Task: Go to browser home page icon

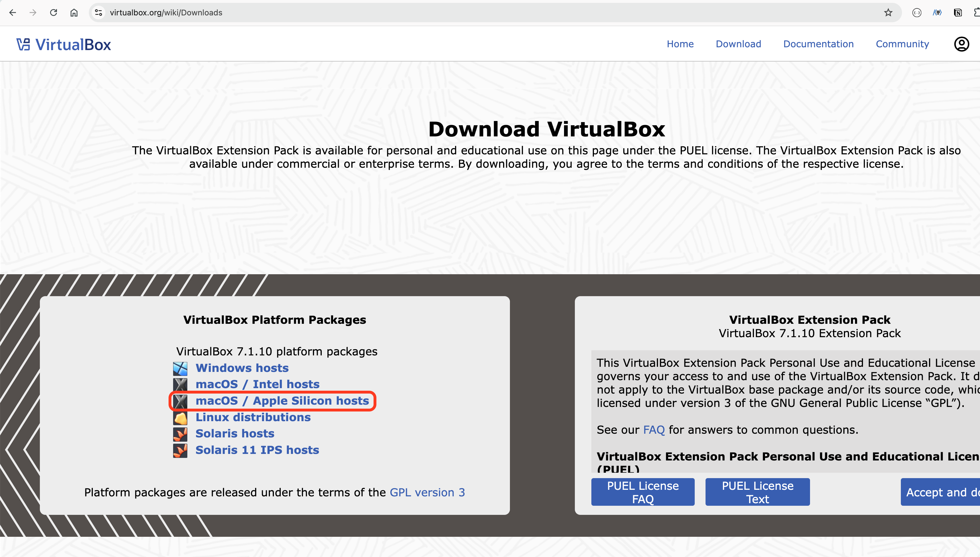Action: 74,13
